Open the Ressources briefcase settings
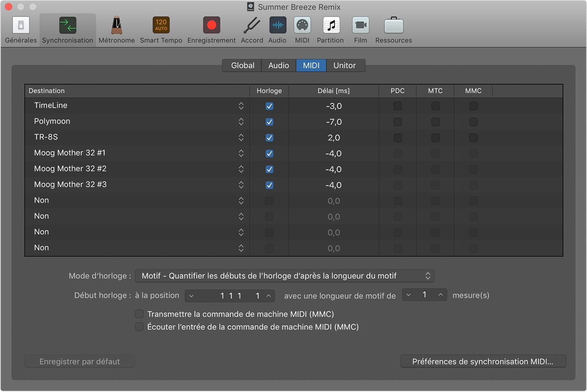The image size is (587, 392). 394,30
